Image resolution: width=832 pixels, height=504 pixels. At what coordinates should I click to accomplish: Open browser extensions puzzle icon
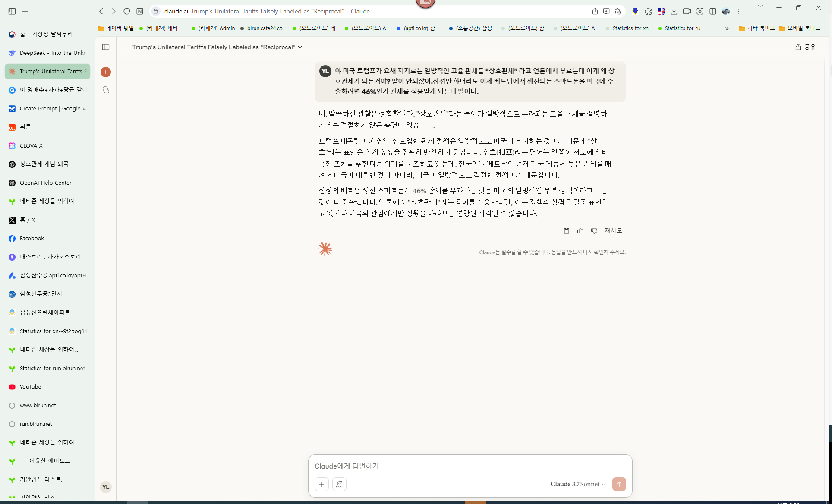(648, 11)
